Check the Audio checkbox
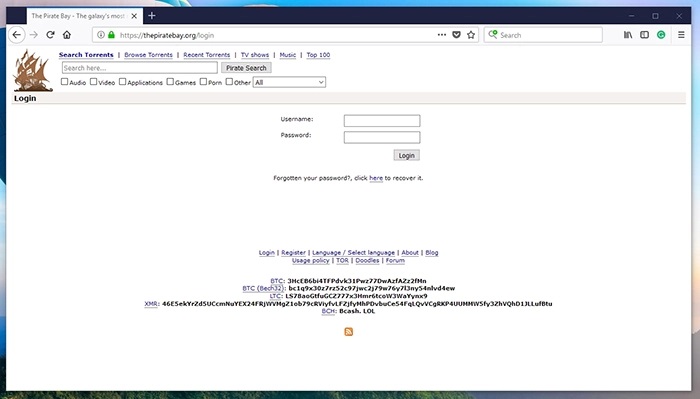The image size is (700, 399). 64,82
